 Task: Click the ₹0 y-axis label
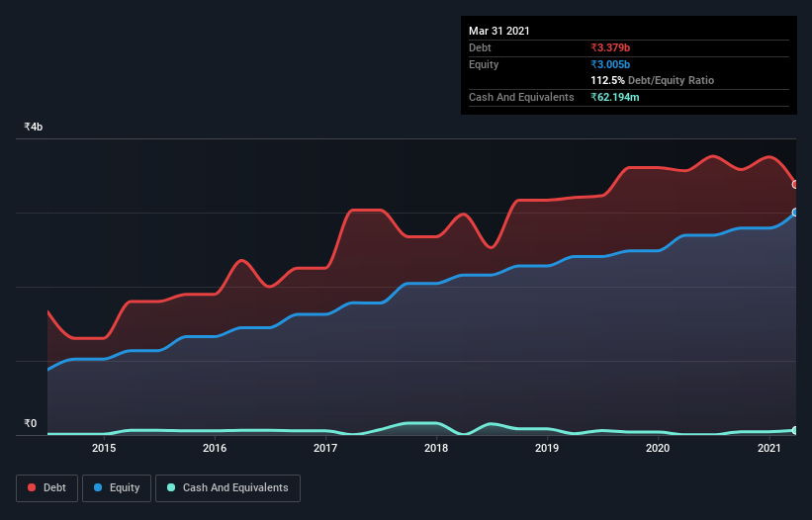pos(31,423)
